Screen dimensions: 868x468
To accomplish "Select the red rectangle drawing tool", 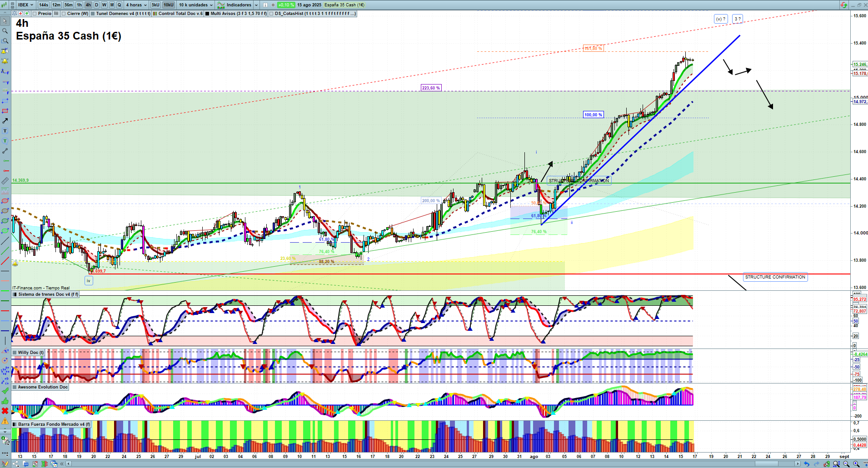I will coord(5,111).
